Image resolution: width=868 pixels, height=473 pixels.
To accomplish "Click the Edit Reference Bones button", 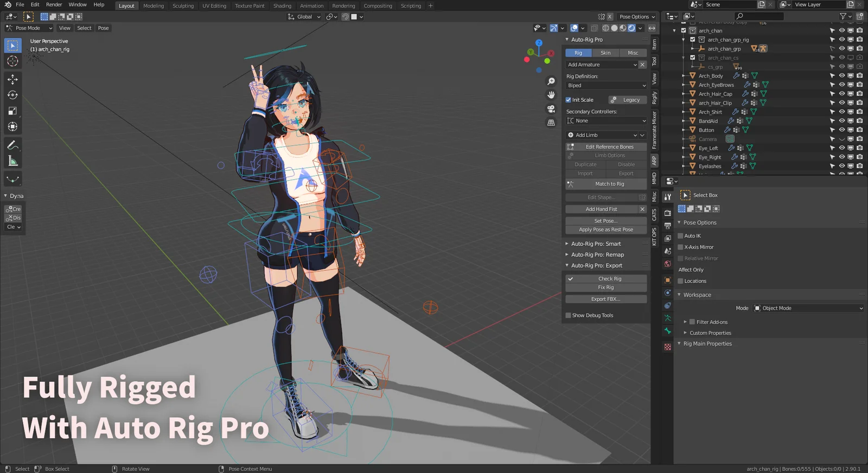I will [x=606, y=147].
